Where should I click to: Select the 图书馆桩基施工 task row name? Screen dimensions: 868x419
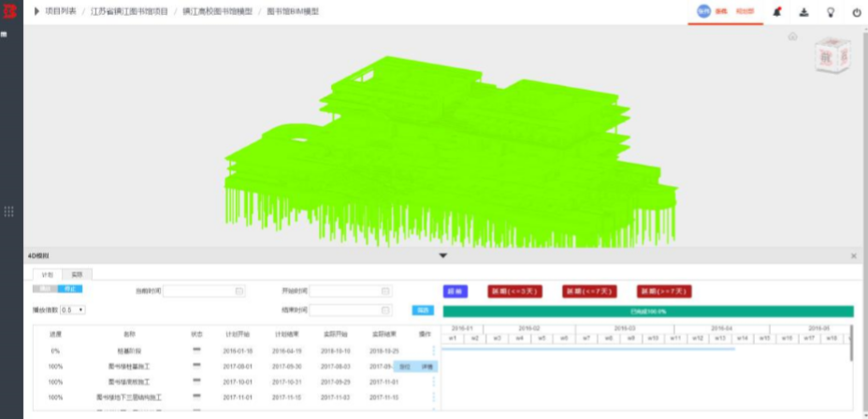coord(129,367)
